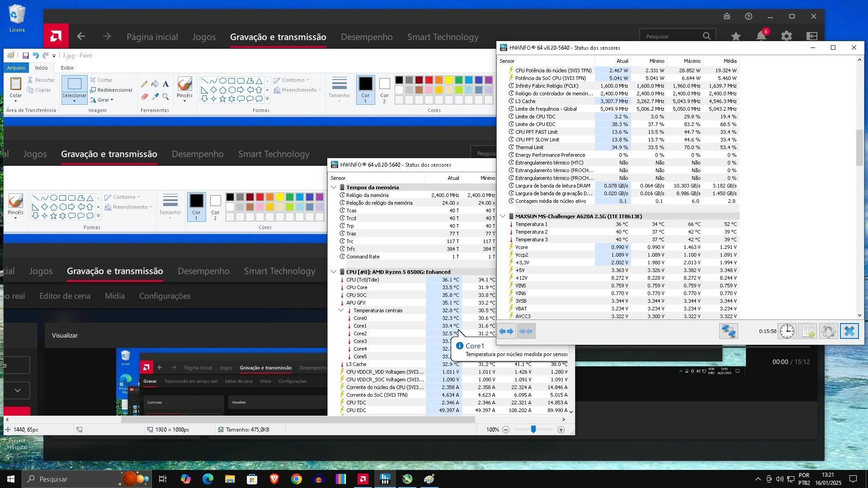
Task: Click the zoom in plus button in Paint
Action: click(561, 430)
